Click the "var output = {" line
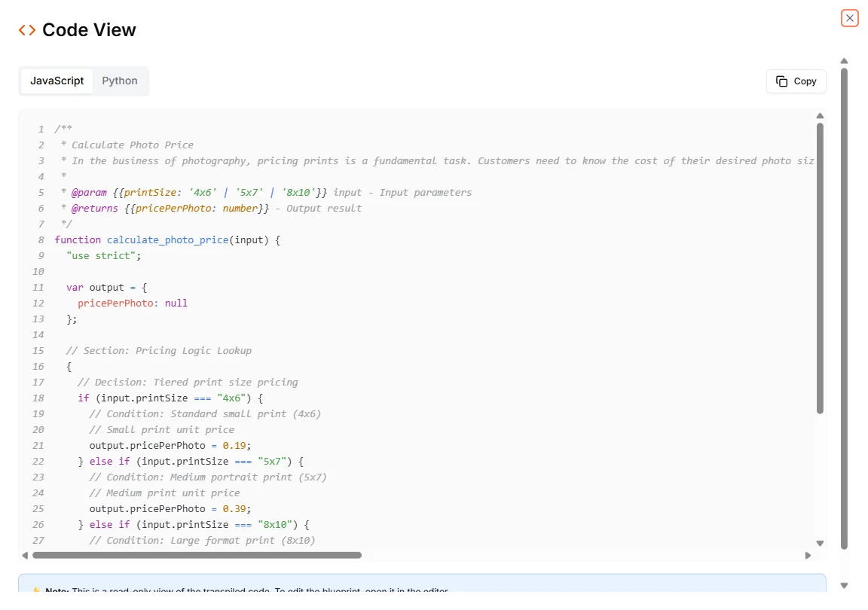Screen dimensions: 868x610 (x=106, y=287)
